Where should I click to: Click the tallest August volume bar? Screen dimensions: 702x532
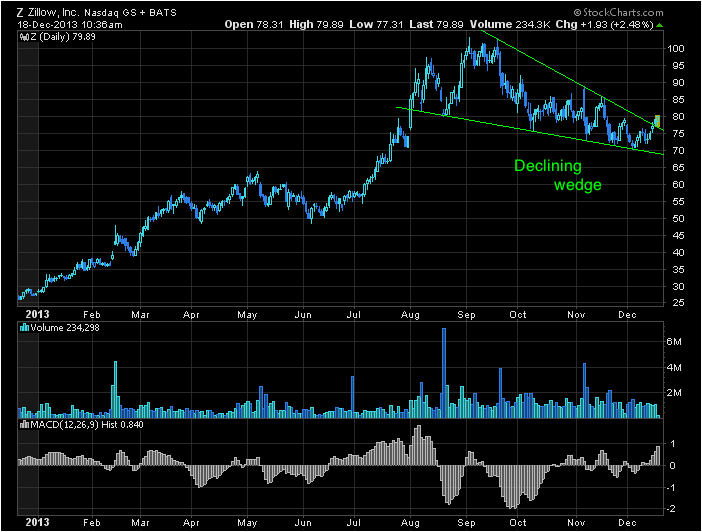tap(444, 373)
